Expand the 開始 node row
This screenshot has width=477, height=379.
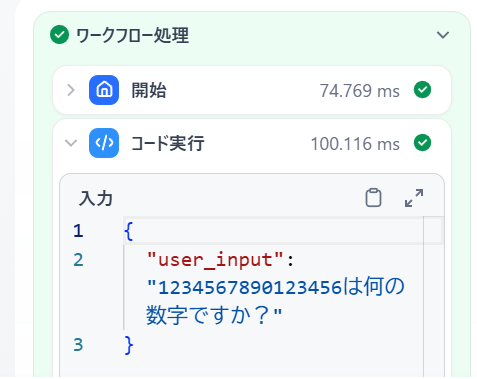[x=71, y=90]
